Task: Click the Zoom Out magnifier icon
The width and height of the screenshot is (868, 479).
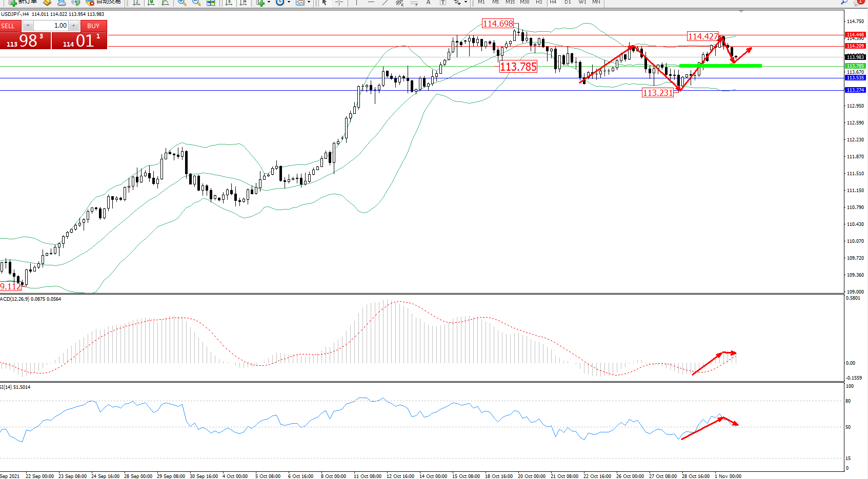Action: pos(196,3)
